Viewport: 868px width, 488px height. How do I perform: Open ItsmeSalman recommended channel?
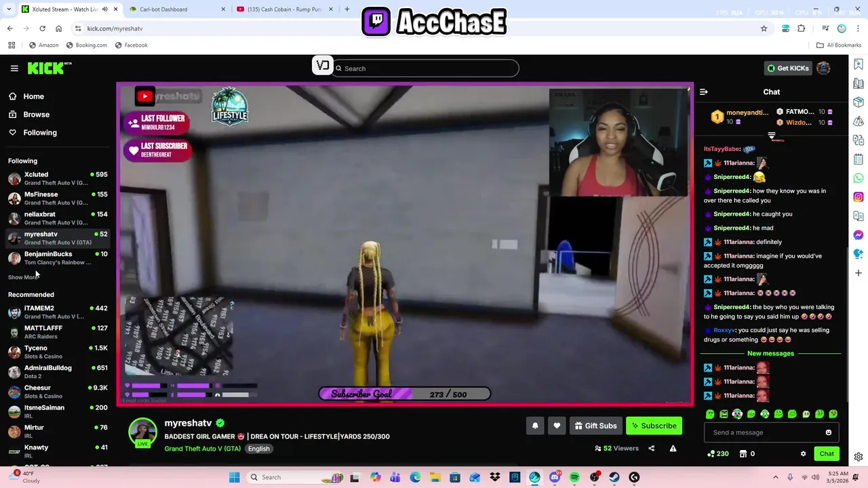coord(58,411)
